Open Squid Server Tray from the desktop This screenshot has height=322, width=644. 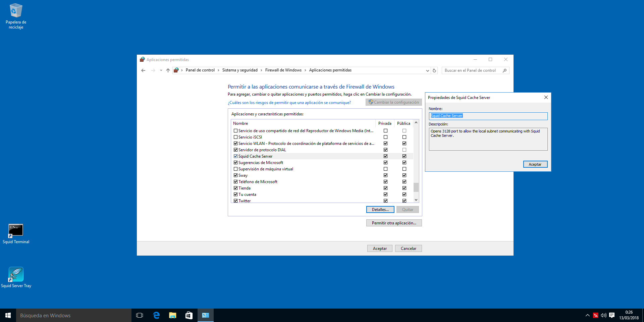point(16,274)
